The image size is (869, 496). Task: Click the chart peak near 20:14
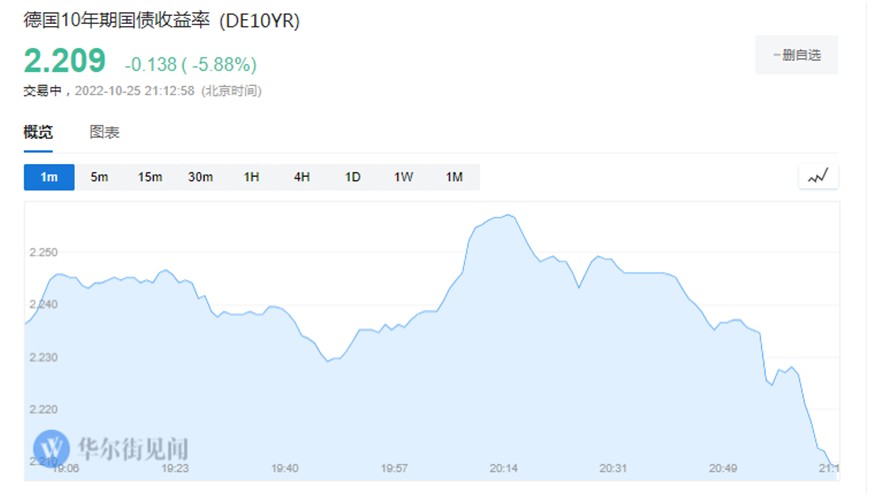click(508, 215)
